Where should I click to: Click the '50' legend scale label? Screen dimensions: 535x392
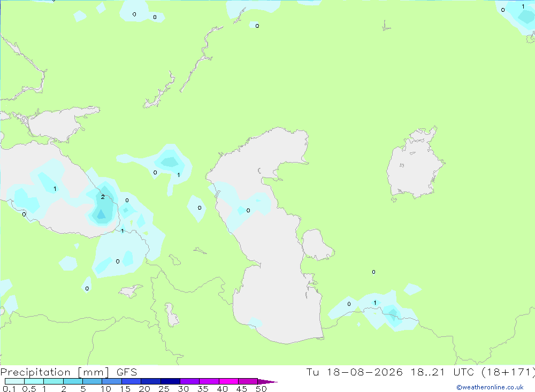[x=262, y=389]
